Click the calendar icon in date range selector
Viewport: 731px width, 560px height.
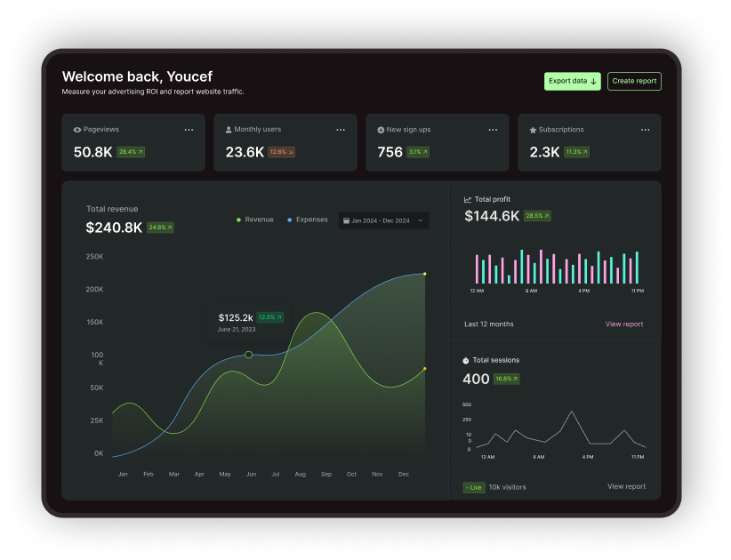[347, 220]
